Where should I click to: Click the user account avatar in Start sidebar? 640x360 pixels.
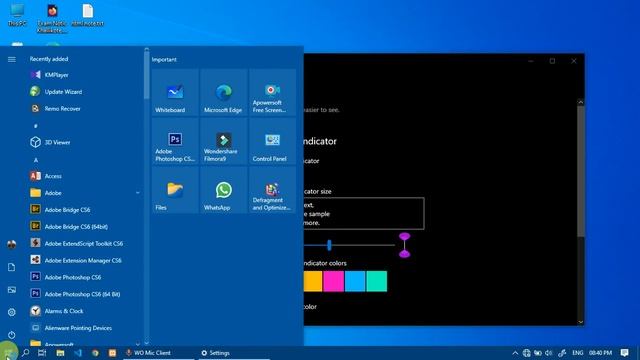pos(11,244)
